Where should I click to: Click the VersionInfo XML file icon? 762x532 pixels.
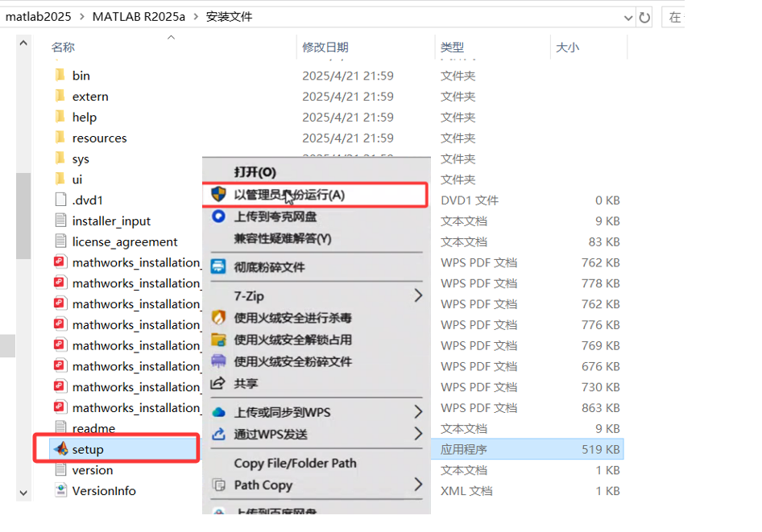point(60,491)
